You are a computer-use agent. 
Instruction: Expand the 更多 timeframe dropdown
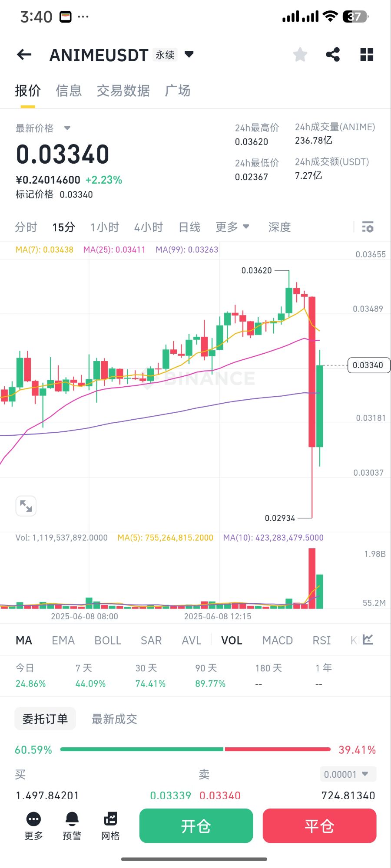[x=232, y=227]
